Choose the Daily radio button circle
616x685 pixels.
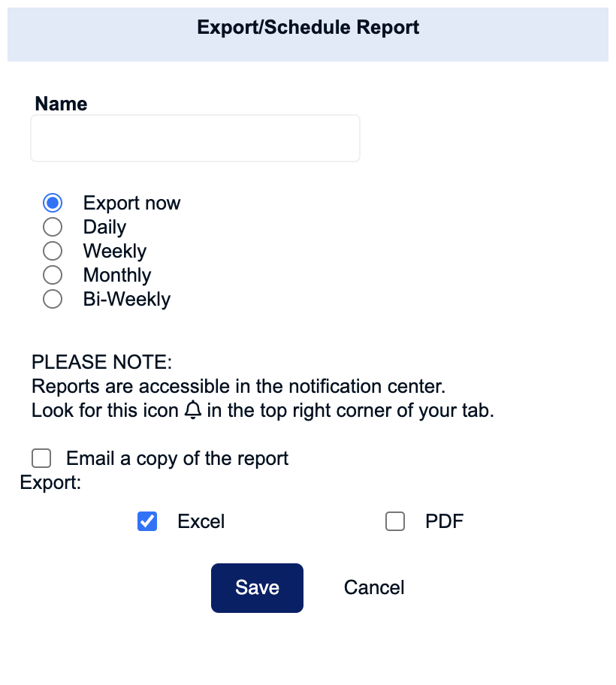[53, 227]
